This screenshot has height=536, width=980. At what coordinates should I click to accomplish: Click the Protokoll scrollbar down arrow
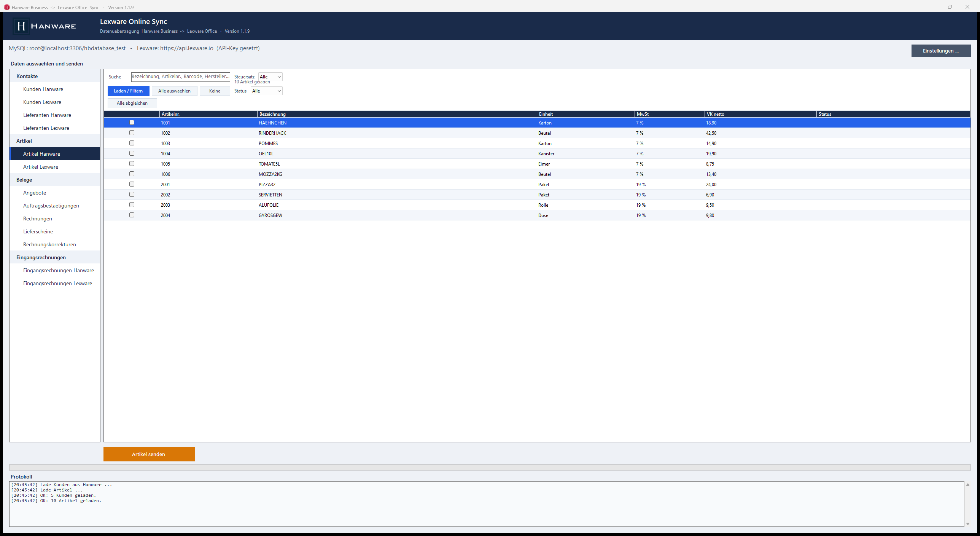(968, 524)
